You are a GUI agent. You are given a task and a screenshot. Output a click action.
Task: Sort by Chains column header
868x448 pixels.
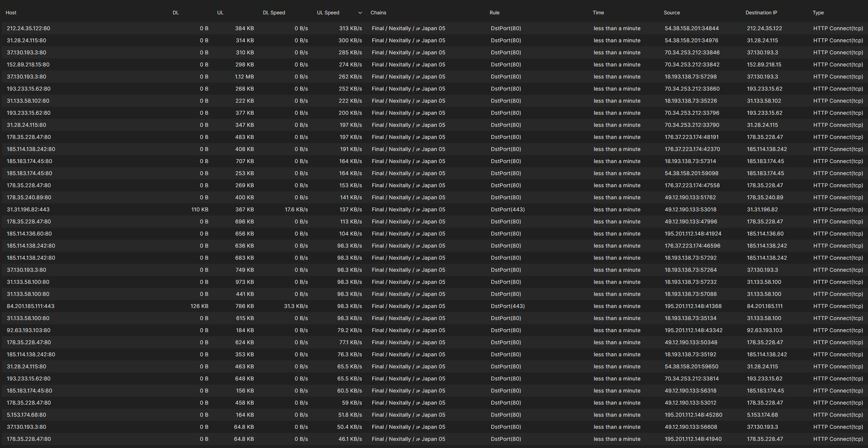pos(378,13)
